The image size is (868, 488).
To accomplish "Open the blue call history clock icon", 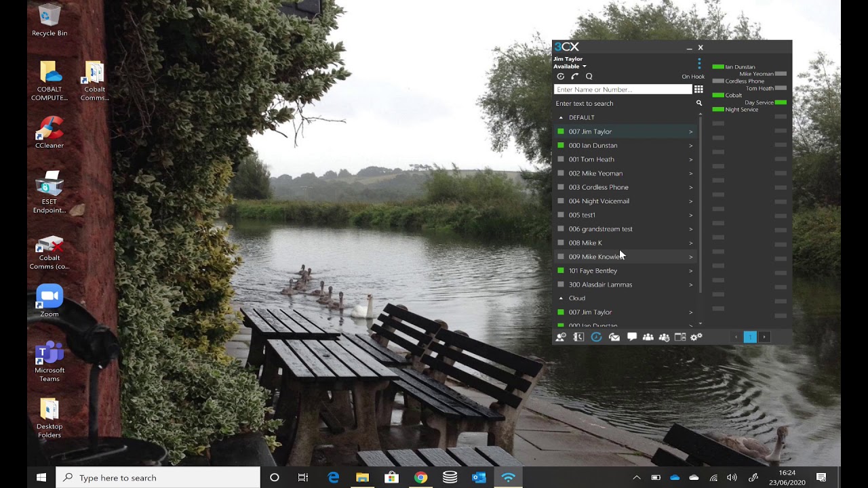I will tap(596, 337).
